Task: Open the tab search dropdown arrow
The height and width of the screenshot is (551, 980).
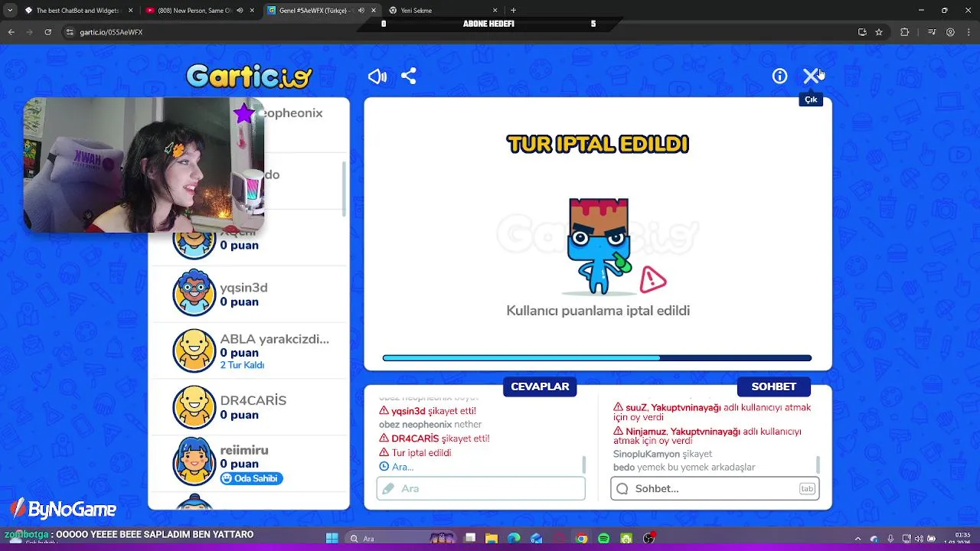Action: click(8, 11)
